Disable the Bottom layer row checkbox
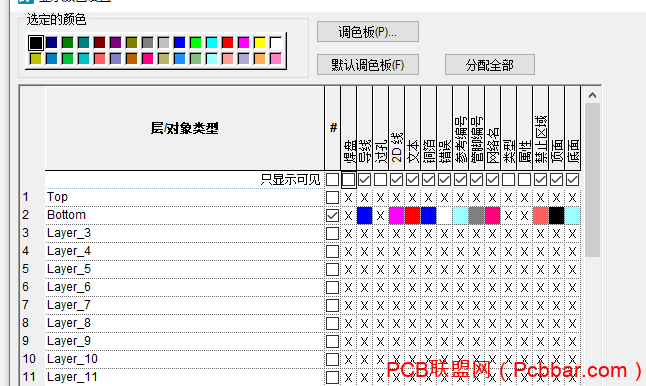Image resolution: width=646 pixels, height=386 pixels. click(332, 215)
